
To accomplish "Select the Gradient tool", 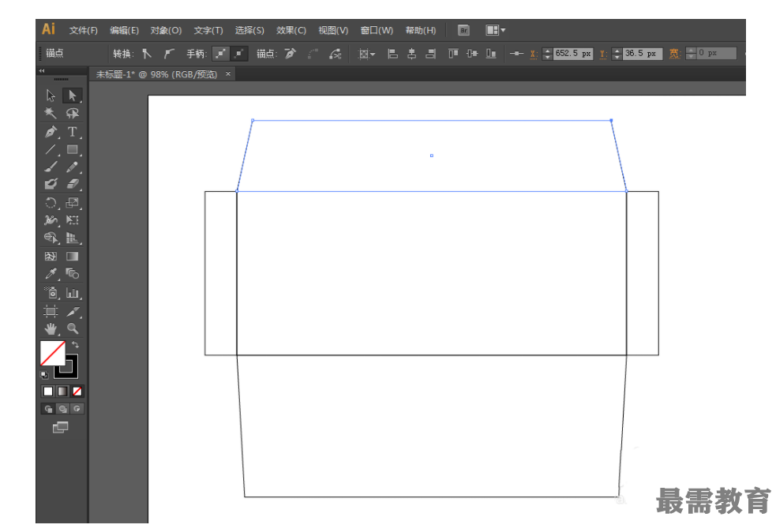I will [x=73, y=257].
